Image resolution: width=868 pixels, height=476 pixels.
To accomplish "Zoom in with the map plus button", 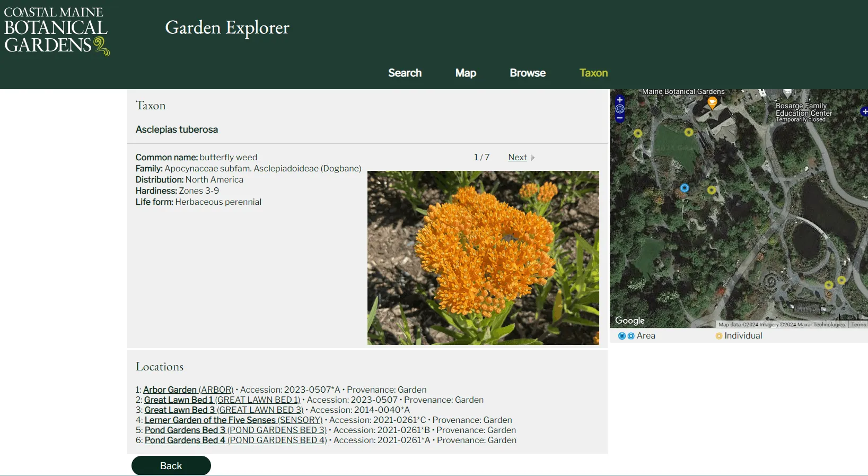I will (620, 100).
